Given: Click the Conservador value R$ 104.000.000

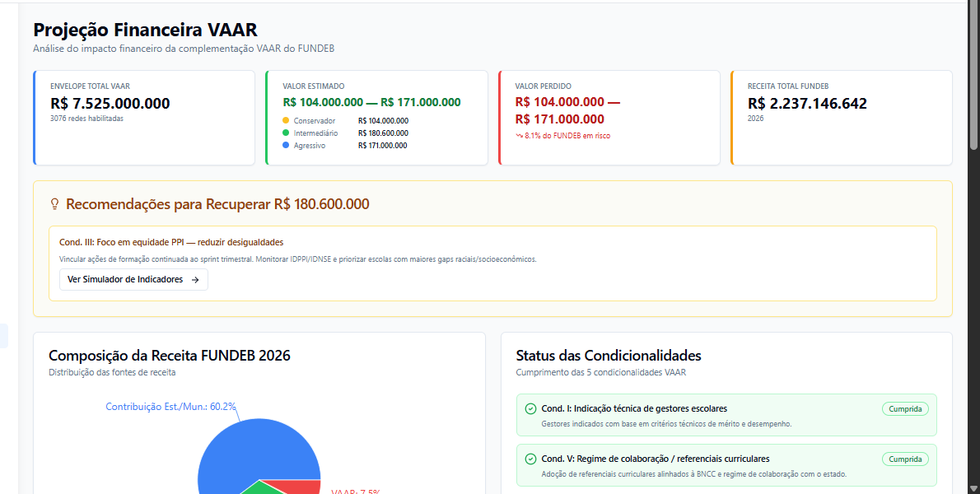Looking at the screenshot, I should (383, 120).
